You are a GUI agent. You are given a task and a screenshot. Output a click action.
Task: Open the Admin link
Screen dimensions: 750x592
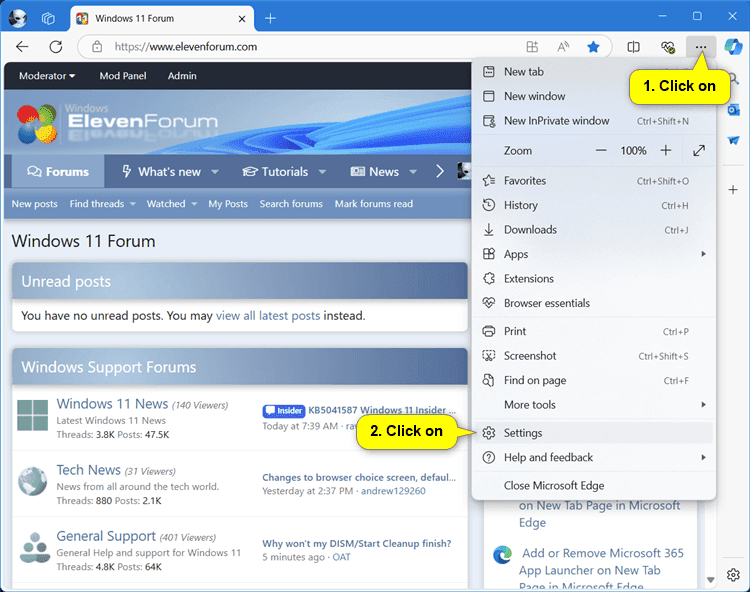pyautogui.click(x=182, y=76)
